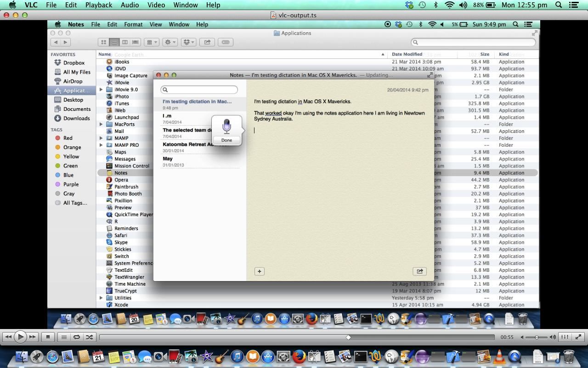Click the 00:55 elapsed time display

pos(507,337)
